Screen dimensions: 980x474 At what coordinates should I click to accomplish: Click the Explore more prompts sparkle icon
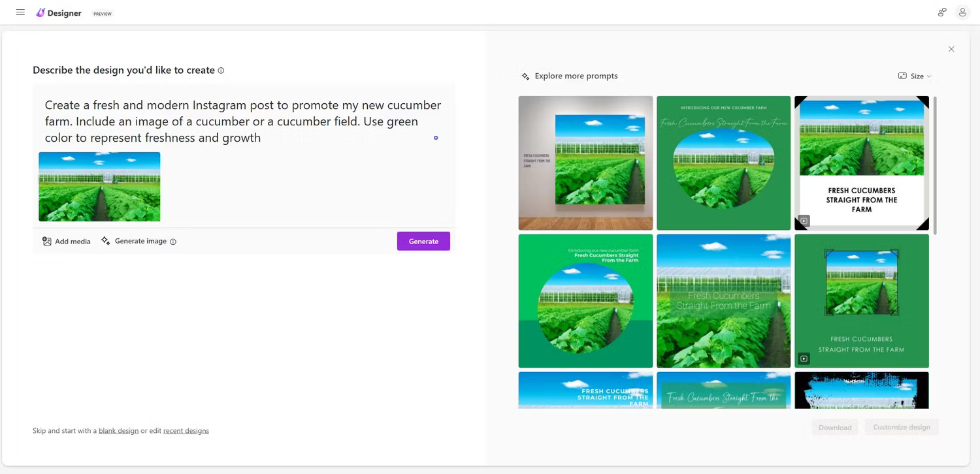coord(525,76)
